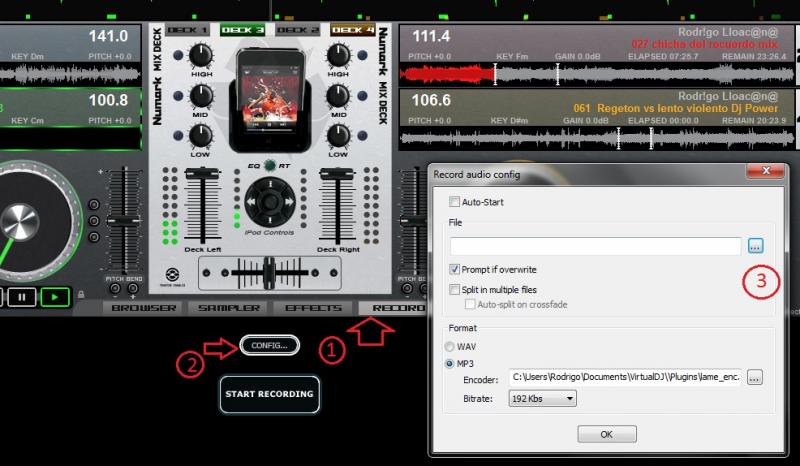The width and height of the screenshot is (800, 466).
Task: Click the Deck Right volume fader
Action: pos(337,175)
